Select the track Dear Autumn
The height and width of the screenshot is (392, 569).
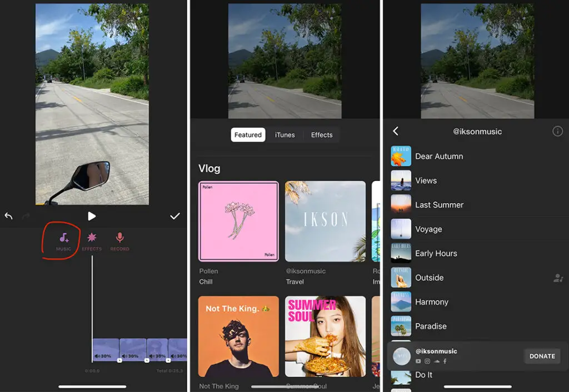[477, 156]
